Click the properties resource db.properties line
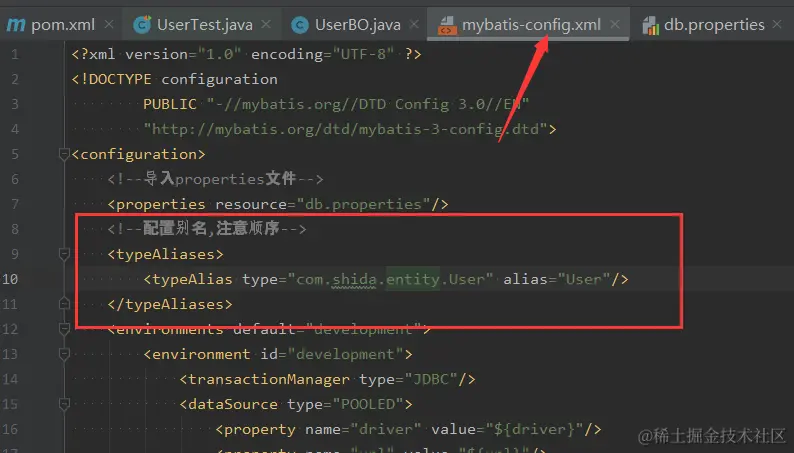The height and width of the screenshot is (453, 794). pos(278,204)
